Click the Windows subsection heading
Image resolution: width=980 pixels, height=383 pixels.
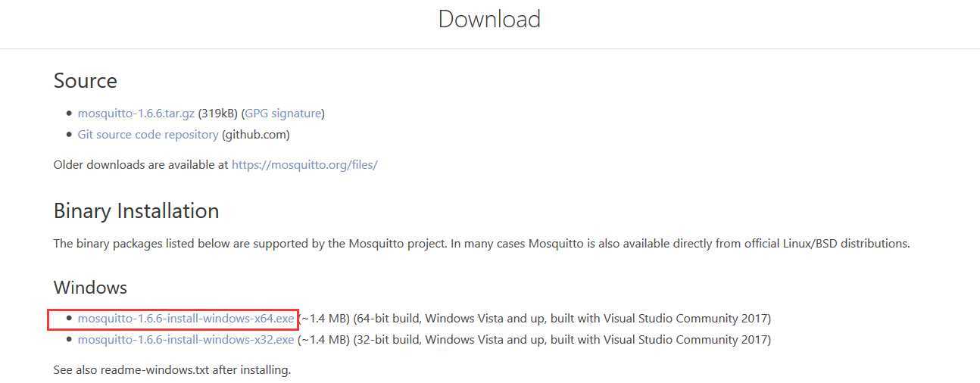(x=90, y=288)
